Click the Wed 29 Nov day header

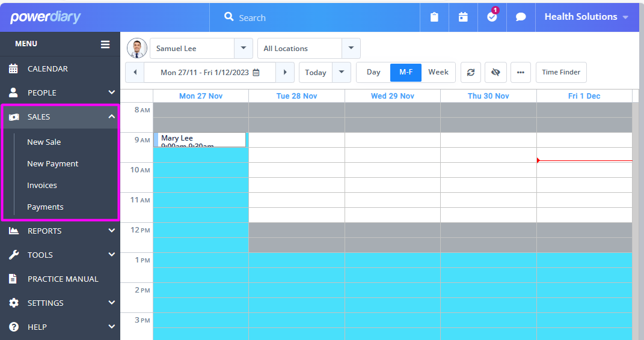pos(393,96)
